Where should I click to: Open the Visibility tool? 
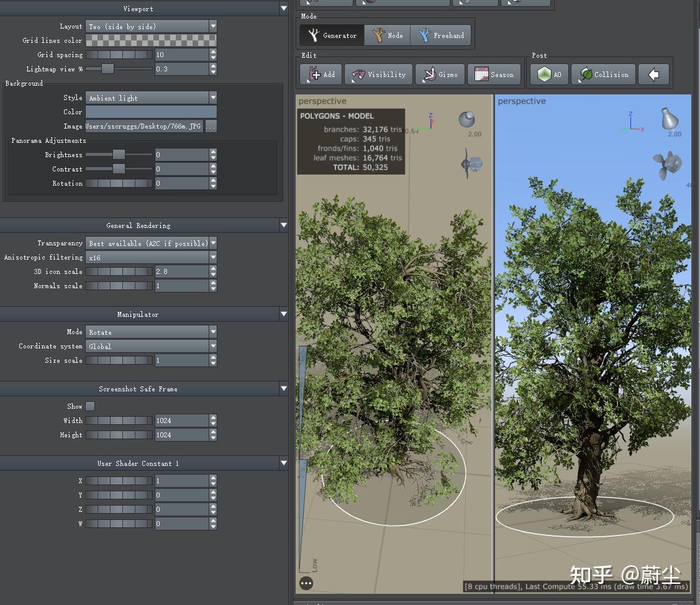coord(378,74)
